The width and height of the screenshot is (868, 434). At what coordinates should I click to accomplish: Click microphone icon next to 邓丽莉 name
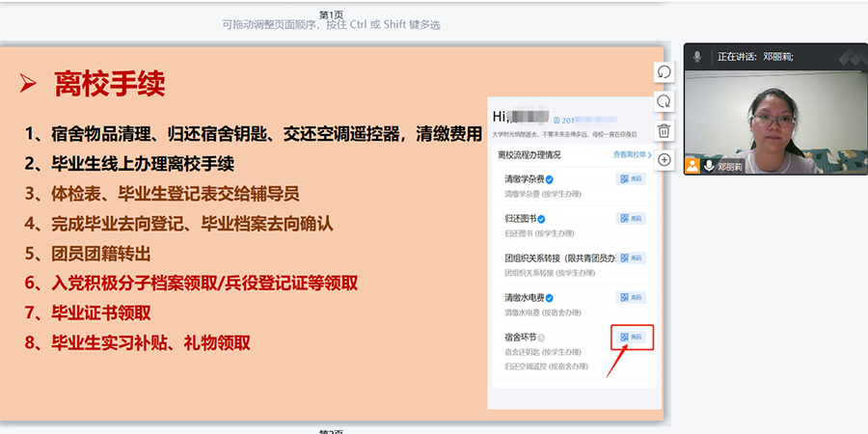pos(709,166)
